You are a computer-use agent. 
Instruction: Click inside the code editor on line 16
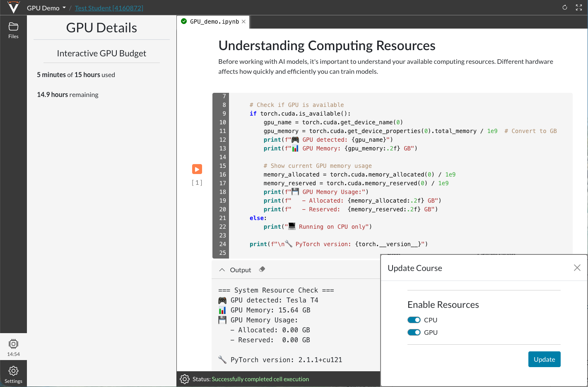click(x=352, y=174)
